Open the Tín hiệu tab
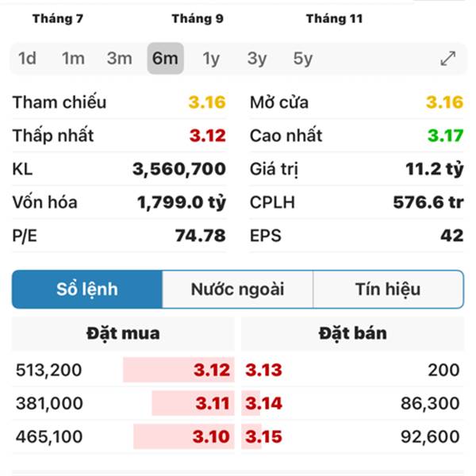 (x=388, y=290)
